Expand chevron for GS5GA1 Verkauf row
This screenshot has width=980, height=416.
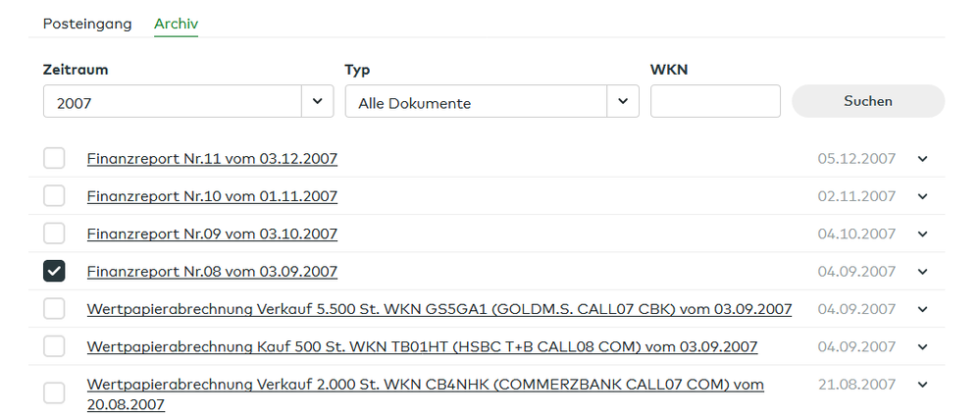[922, 309]
